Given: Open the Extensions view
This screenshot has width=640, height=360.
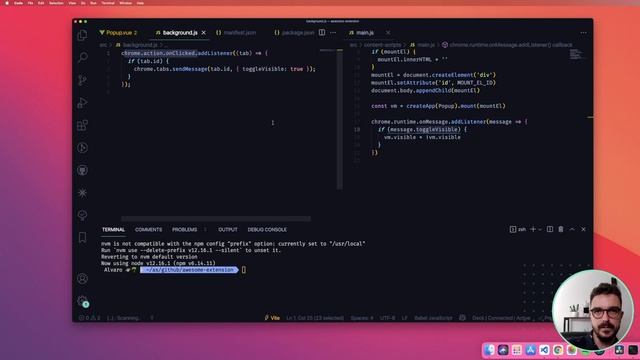Looking at the screenshot, I should tap(82, 125).
